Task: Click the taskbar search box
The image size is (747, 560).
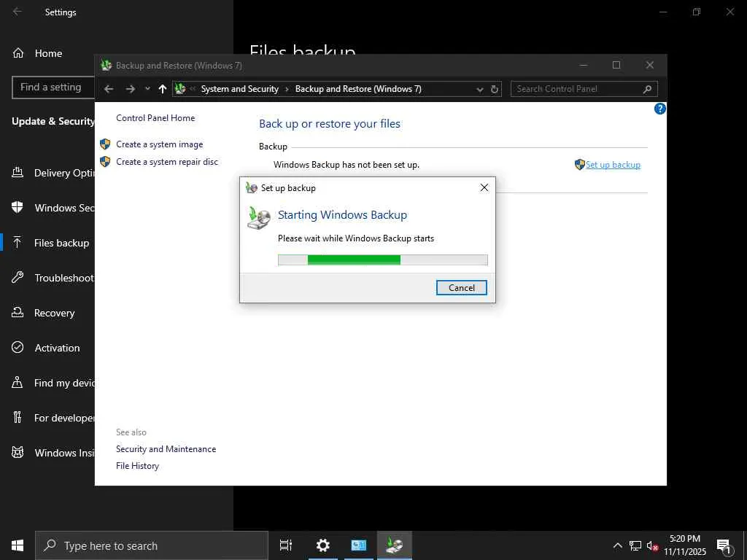Action: pos(152,545)
